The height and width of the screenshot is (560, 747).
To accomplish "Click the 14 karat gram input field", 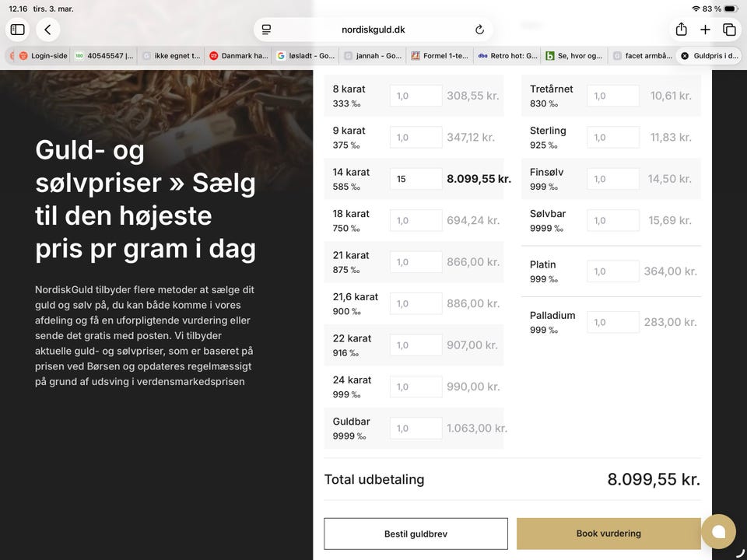I will [x=416, y=179].
